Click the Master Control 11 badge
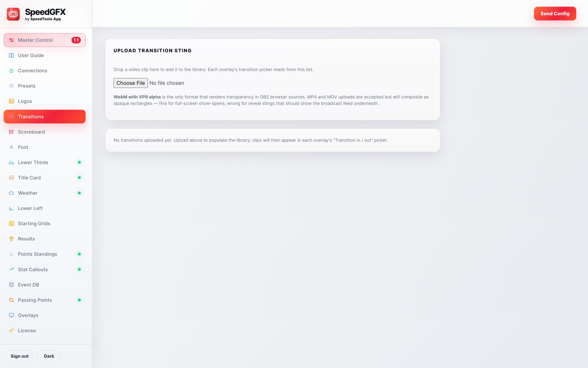This screenshot has height=368, width=588. pyautogui.click(x=76, y=40)
